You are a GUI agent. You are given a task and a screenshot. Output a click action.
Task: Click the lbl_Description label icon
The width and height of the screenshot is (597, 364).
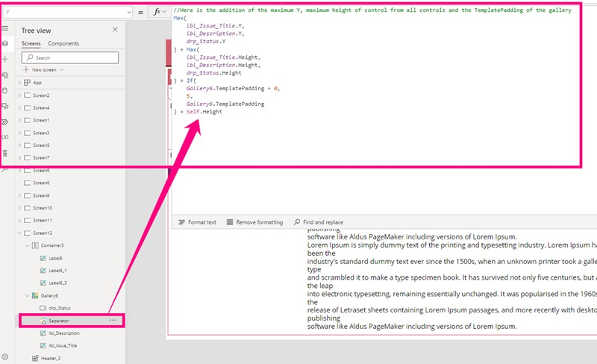pos(43,333)
